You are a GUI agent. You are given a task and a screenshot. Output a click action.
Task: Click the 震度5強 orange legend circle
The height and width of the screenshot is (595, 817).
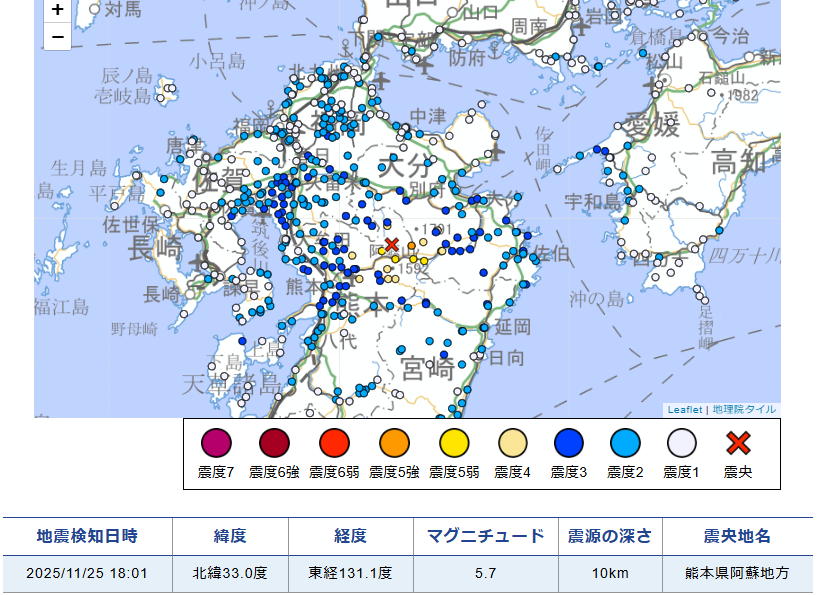coord(394,443)
